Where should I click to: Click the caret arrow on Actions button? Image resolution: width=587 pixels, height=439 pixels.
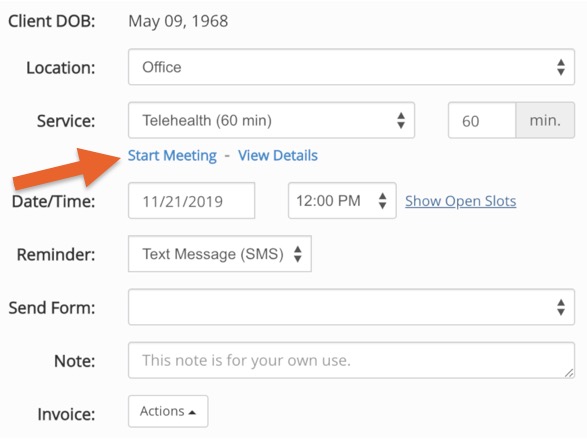[x=192, y=412]
